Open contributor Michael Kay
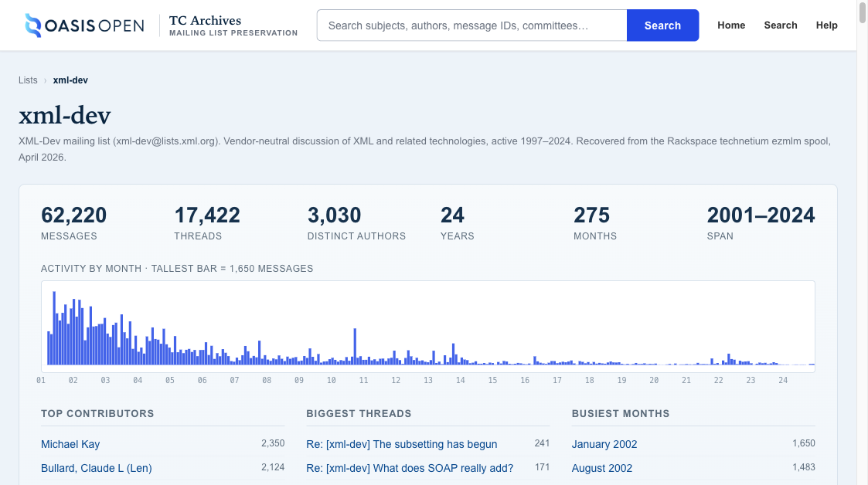The height and width of the screenshot is (485, 868). pyautogui.click(x=70, y=444)
